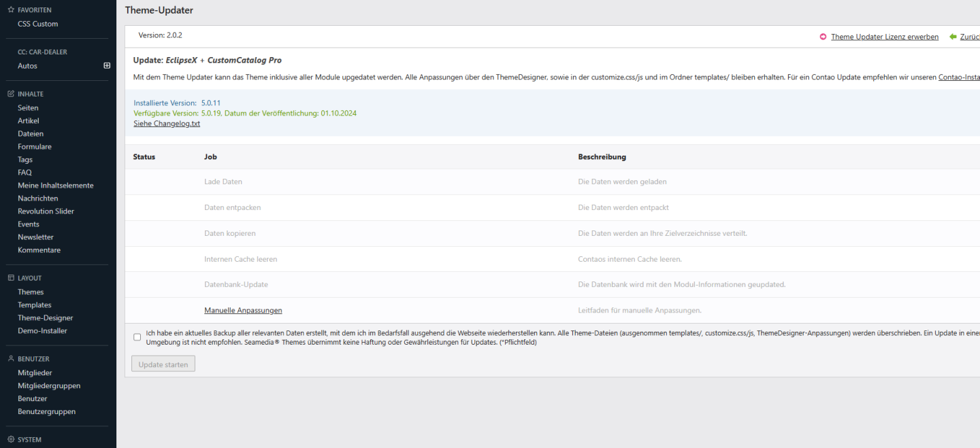The image size is (980, 448).
Task: Click the gear icon beside SYSTEM
Action: [x=10, y=440]
